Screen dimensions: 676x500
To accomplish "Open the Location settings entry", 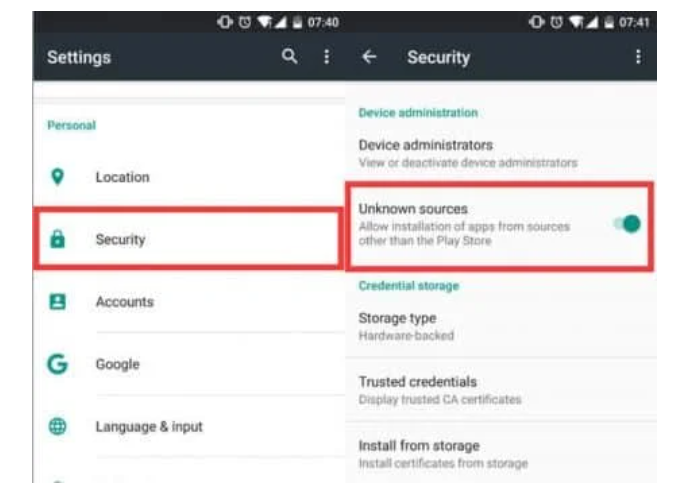I will [188, 177].
